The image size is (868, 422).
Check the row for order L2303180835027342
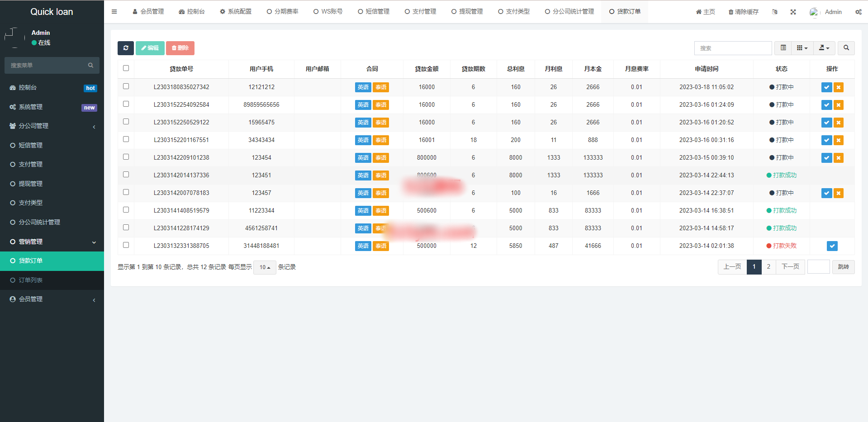click(126, 86)
